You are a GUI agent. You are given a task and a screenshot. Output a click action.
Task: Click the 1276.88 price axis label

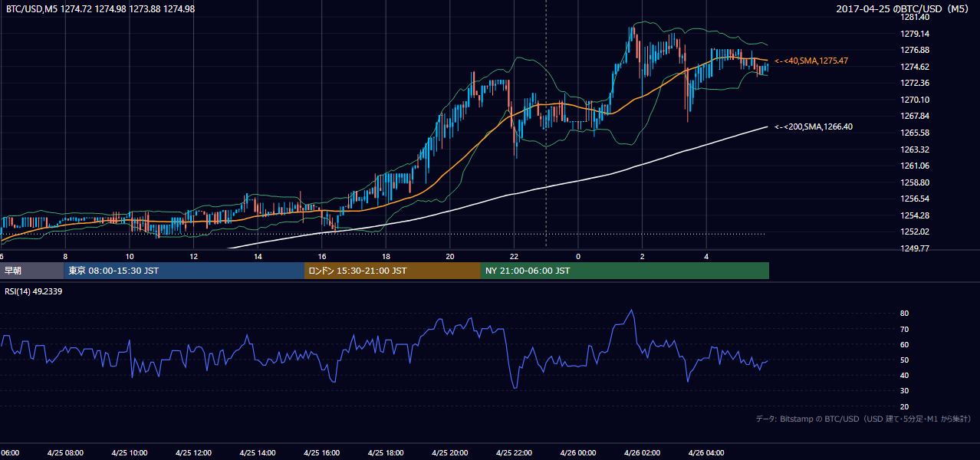click(915, 50)
